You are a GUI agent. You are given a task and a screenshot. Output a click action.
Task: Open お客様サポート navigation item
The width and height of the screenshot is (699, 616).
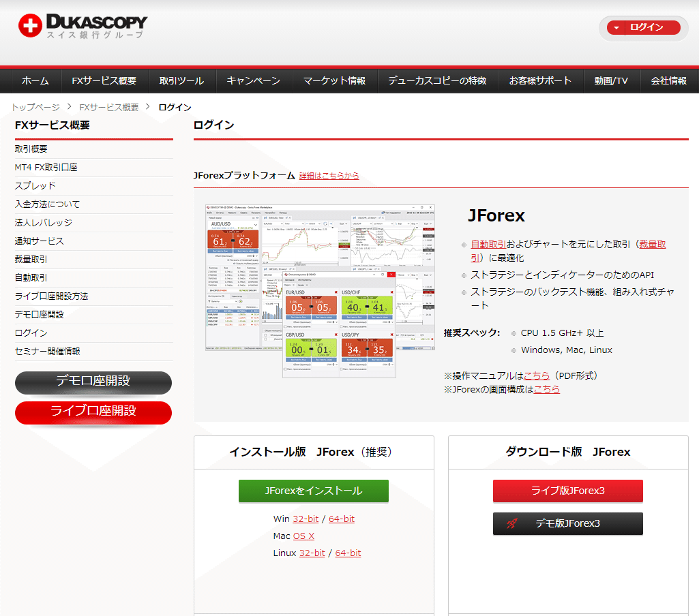pos(541,80)
